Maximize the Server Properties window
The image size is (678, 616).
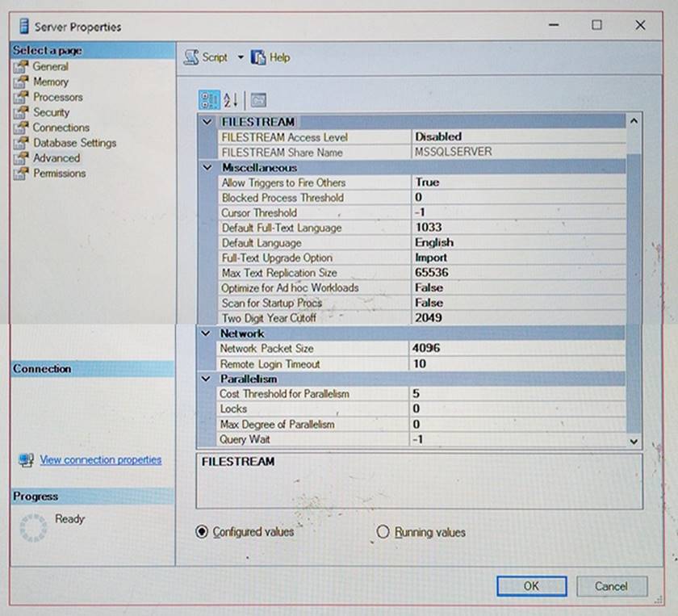(596, 25)
